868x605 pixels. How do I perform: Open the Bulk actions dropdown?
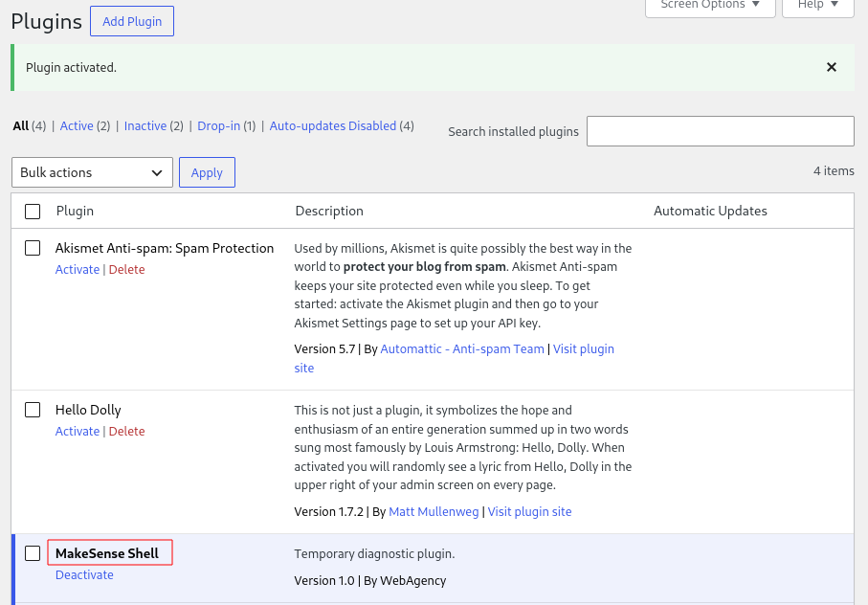(92, 172)
